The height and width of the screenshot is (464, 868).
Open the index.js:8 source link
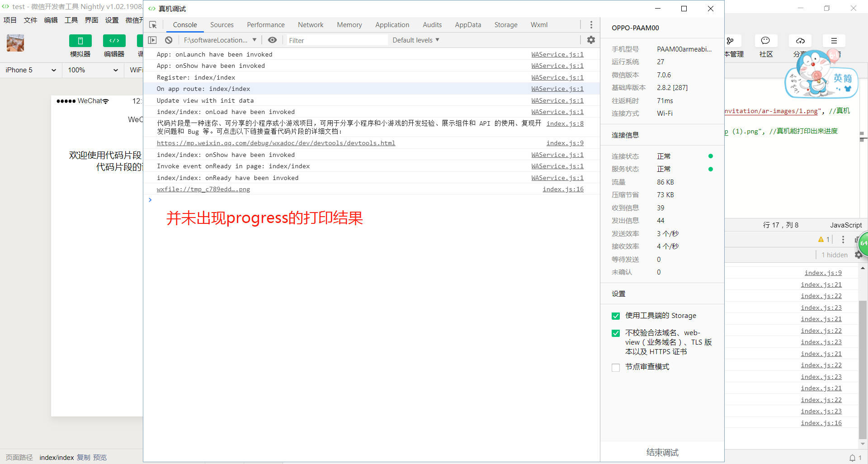[565, 123]
